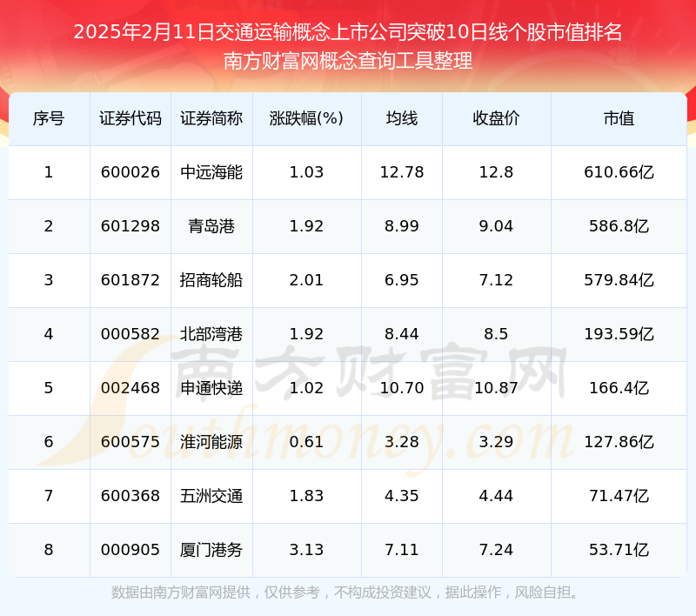The image size is (696, 616).
Task: Click serial number 5 in 申通快递 row
Action: (x=49, y=388)
